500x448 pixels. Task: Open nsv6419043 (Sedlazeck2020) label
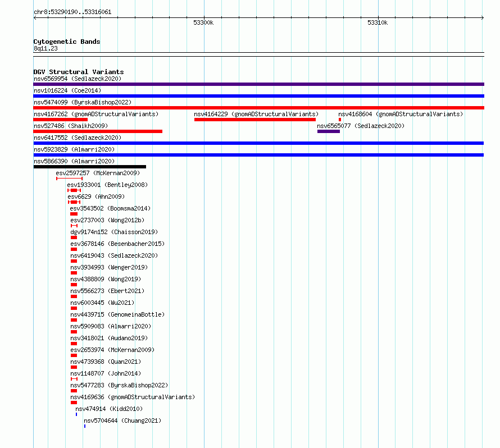pyautogui.click(x=114, y=255)
